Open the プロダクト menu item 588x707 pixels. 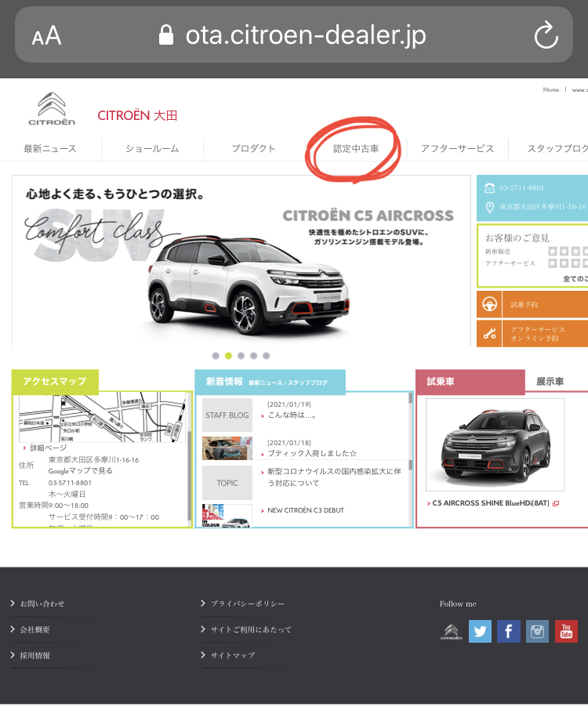(x=253, y=148)
